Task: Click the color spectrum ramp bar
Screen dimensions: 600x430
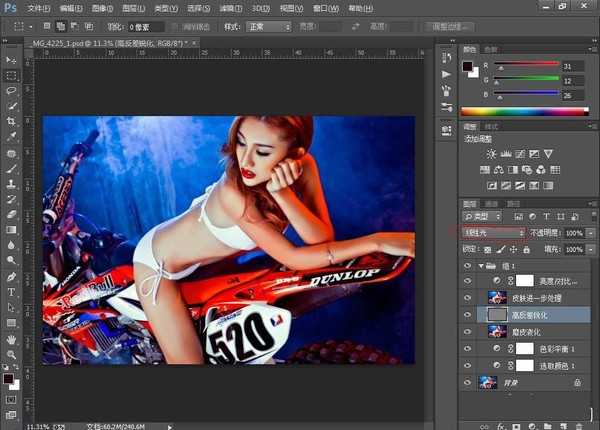Action: tap(527, 110)
